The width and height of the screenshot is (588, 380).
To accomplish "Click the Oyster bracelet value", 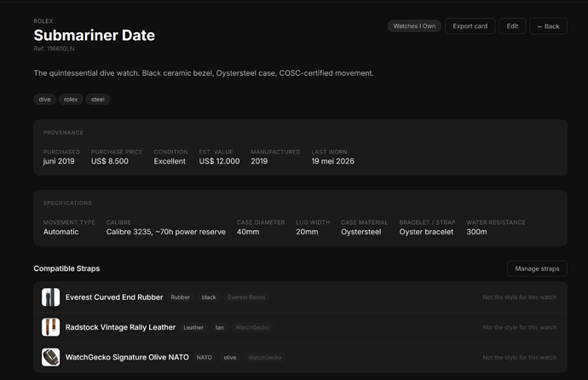I will 426,232.
